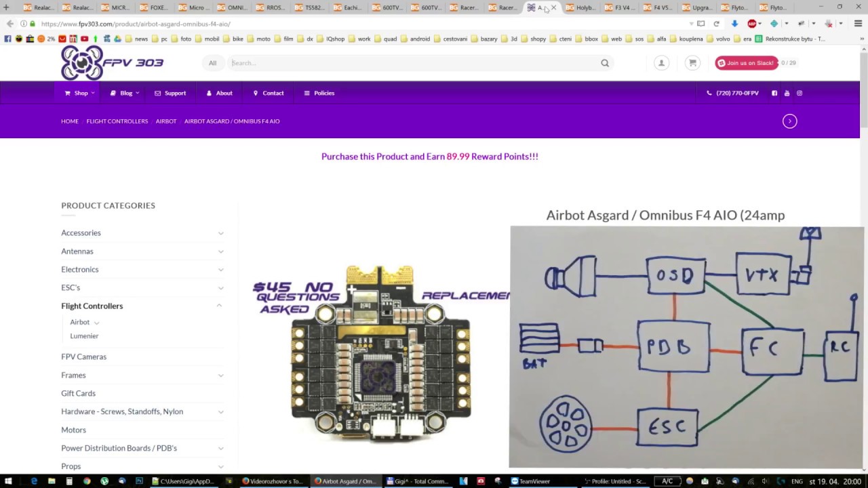Image resolution: width=868 pixels, height=488 pixels.
Task: Open the About menu item
Action: 219,93
